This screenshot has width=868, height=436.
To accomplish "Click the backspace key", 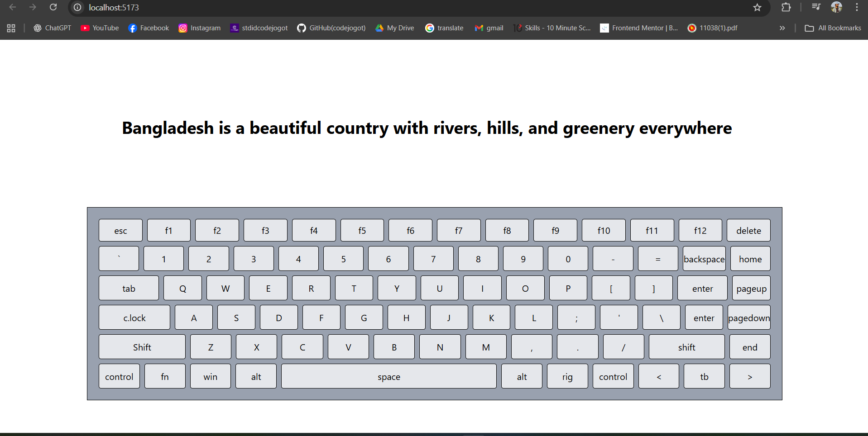I will pos(704,259).
